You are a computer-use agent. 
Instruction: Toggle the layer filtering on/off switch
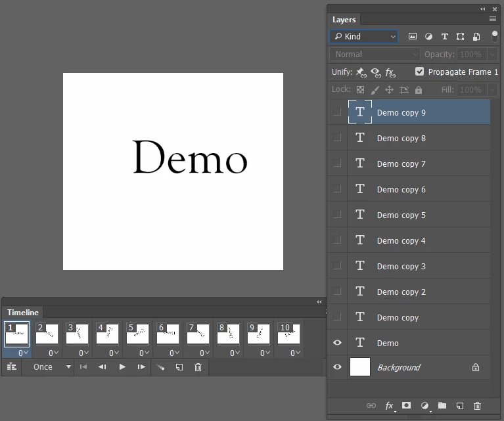[x=494, y=36]
